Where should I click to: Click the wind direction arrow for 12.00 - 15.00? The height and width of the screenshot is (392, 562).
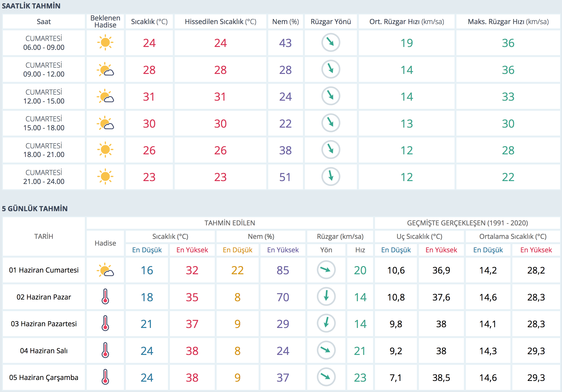point(331,96)
